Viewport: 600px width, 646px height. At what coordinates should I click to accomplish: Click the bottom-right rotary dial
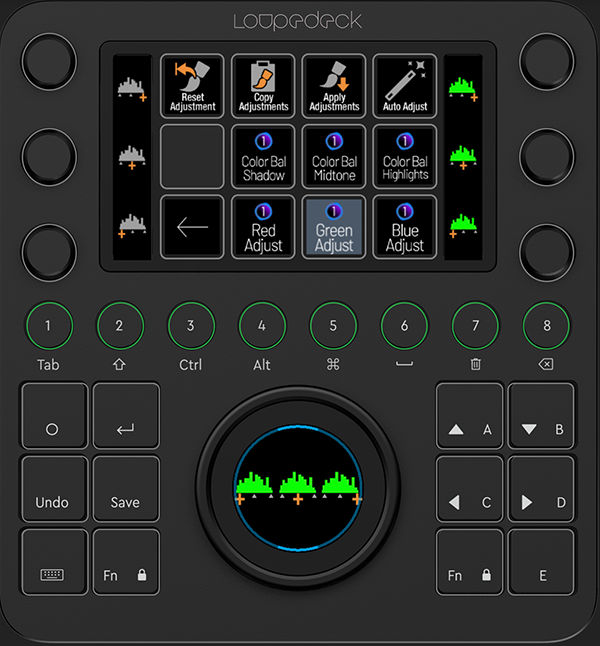click(x=547, y=252)
